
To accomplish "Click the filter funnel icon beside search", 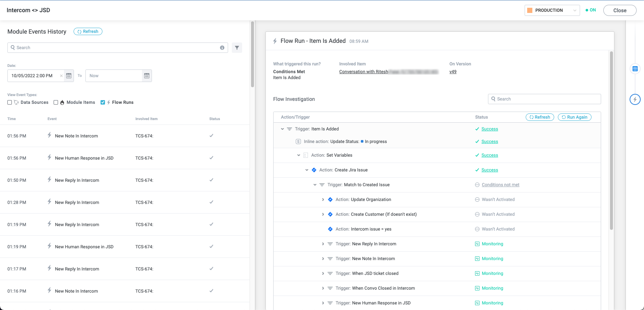I will pyautogui.click(x=237, y=48).
